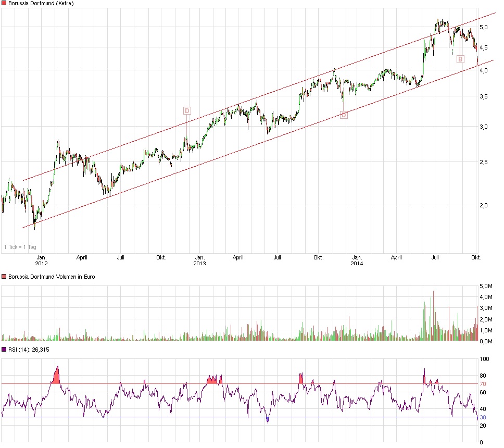The width and height of the screenshot is (504, 448).
Task: Click the purple RSI (14) legend square
Action: 4,350
